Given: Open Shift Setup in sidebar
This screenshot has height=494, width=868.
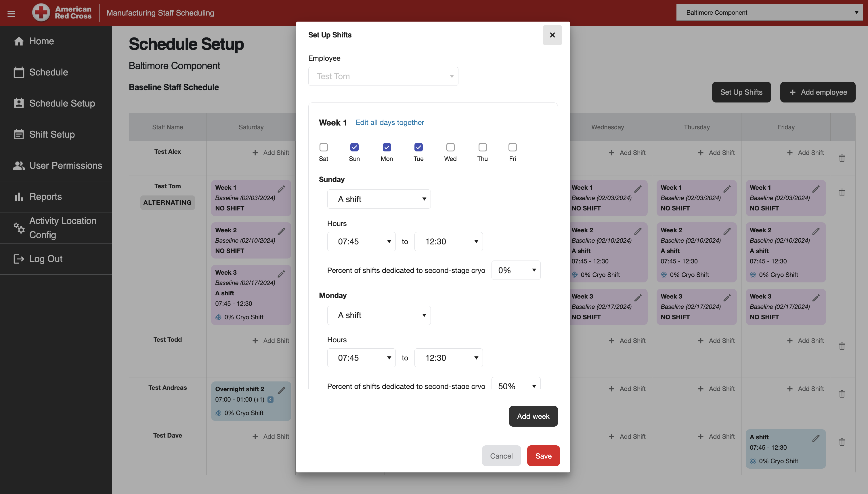Looking at the screenshot, I should tap(56, 134).
